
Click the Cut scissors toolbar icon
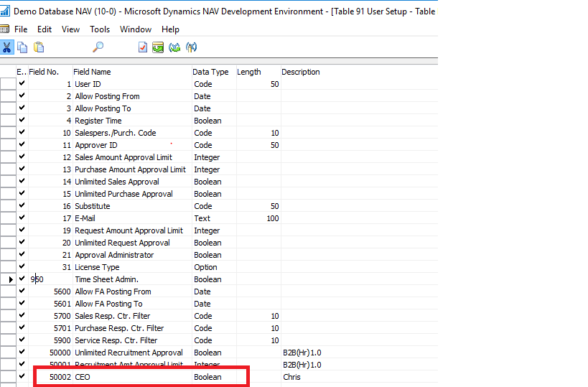(6, 47)
